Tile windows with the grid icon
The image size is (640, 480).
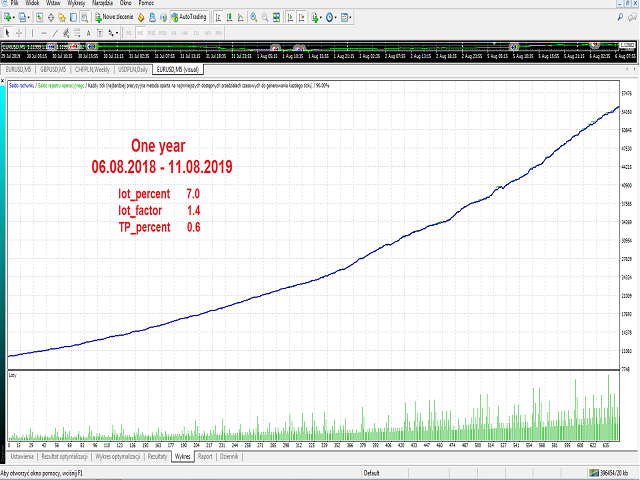tap(277, 17)
